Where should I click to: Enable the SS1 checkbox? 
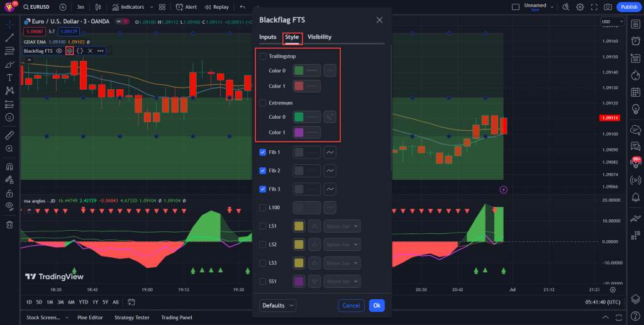pyautogui.click(x=262, y=282)
